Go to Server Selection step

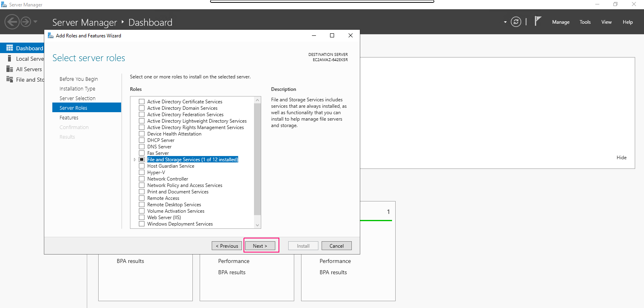(x=77, y=99)
